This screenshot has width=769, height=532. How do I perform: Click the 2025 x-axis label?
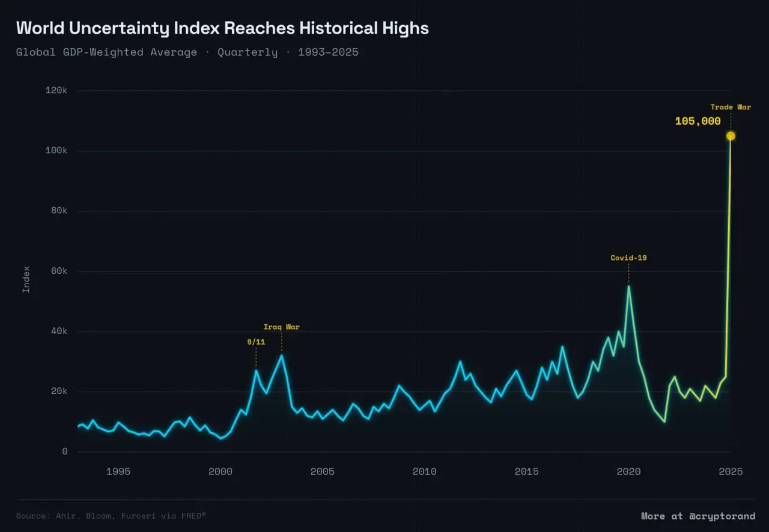[731, 471]
